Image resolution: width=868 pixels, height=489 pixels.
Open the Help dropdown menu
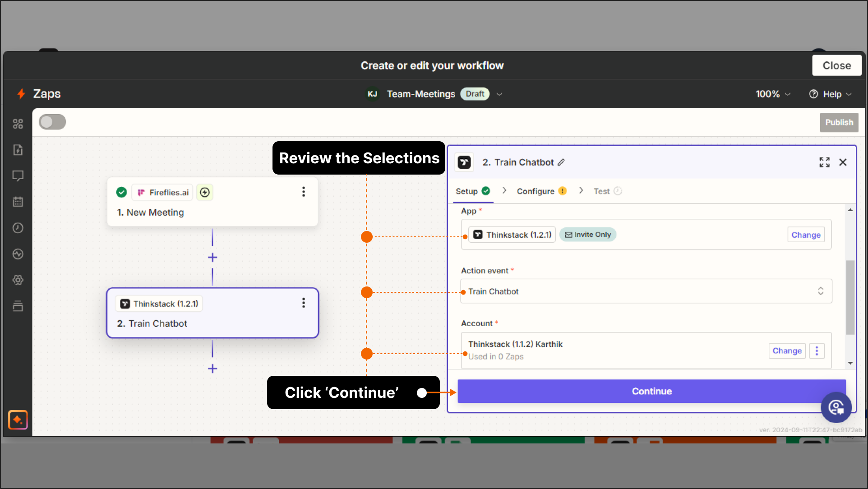(x=830, y=94)
